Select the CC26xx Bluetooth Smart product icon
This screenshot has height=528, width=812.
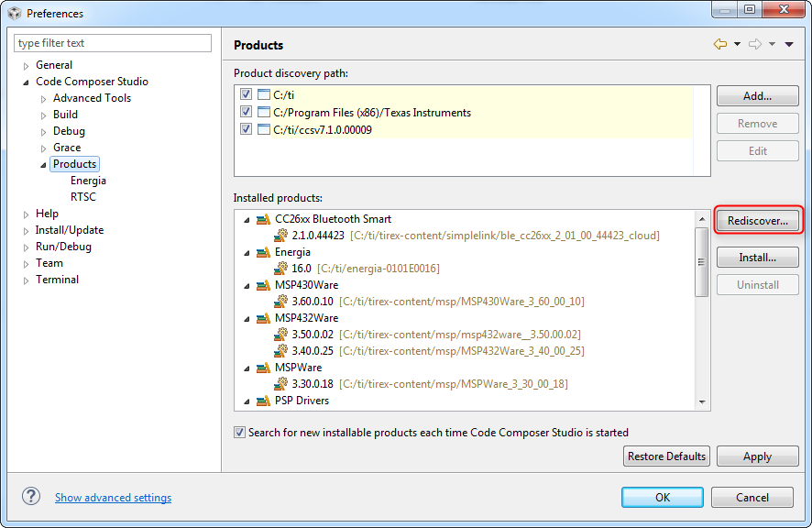coord(263,219)
